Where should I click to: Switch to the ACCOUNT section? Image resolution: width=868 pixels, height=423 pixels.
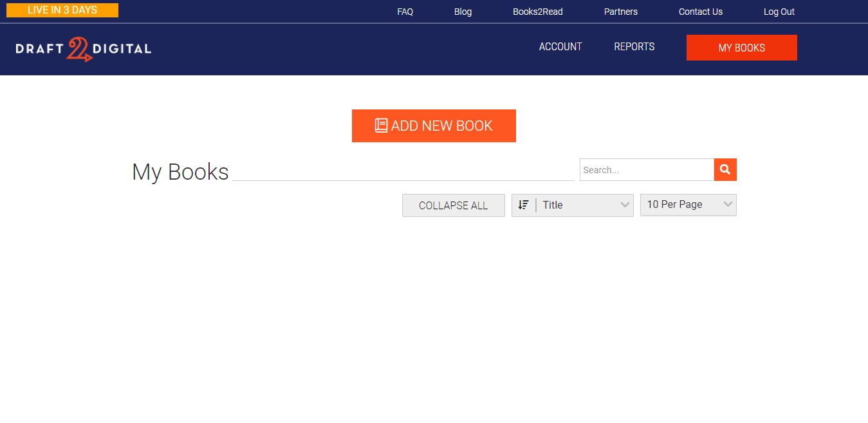coord(560,46)
